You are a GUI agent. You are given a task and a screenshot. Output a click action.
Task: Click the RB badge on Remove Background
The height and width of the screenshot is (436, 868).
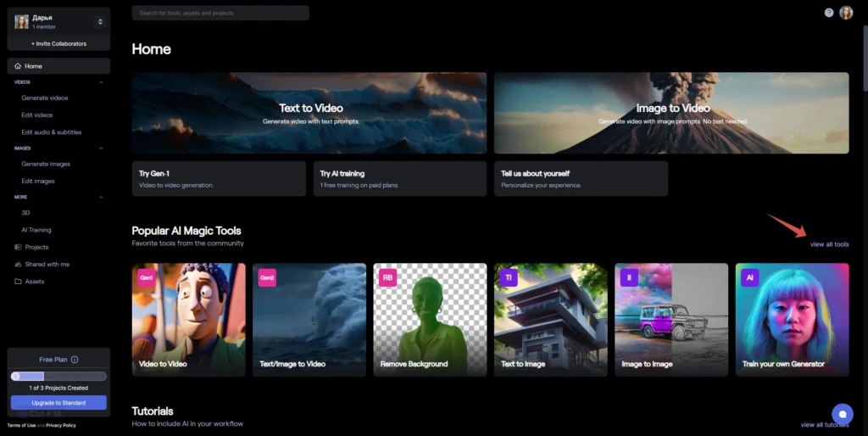[387, 277]
